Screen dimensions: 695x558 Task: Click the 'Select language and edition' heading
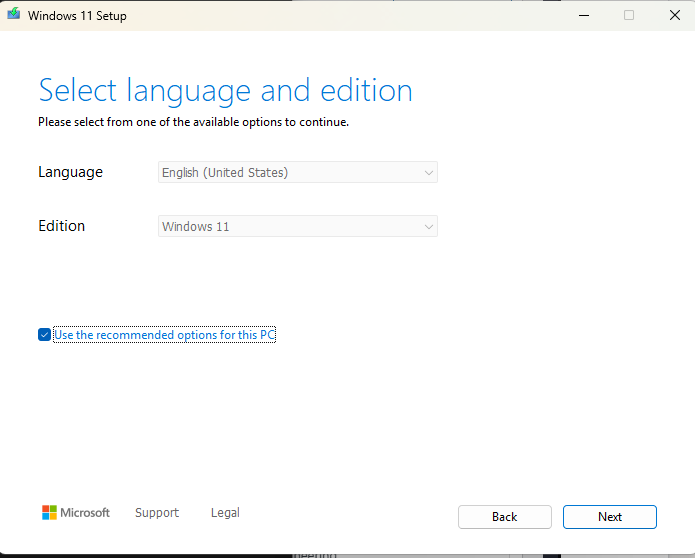tap(225, 91)
